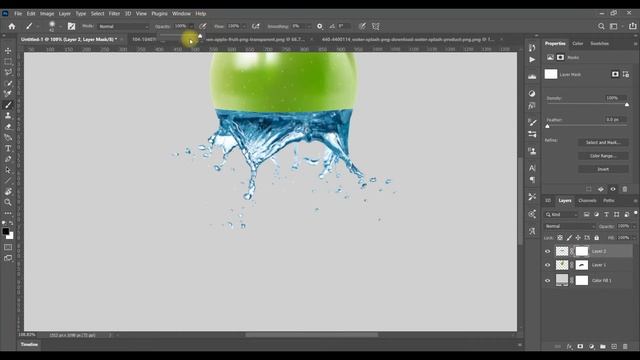Open the Flow value dropdown

click(244, 27)
